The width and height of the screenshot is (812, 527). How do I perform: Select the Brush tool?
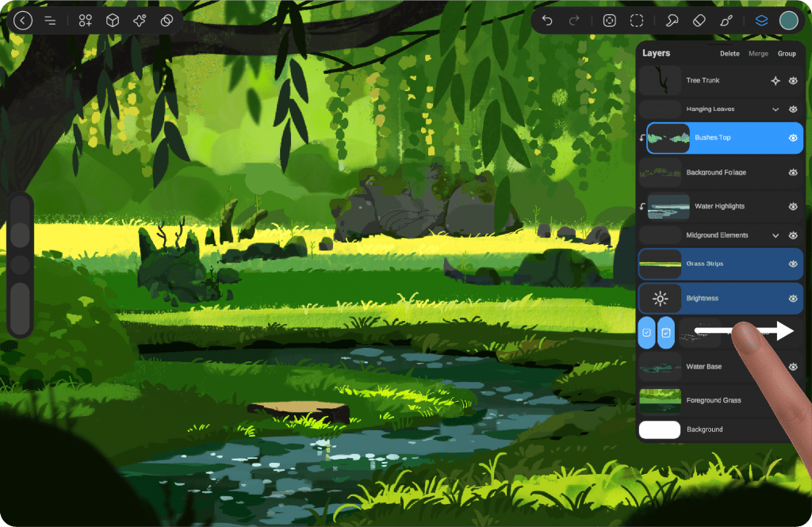pyautogui.click(x=726, y=21)
